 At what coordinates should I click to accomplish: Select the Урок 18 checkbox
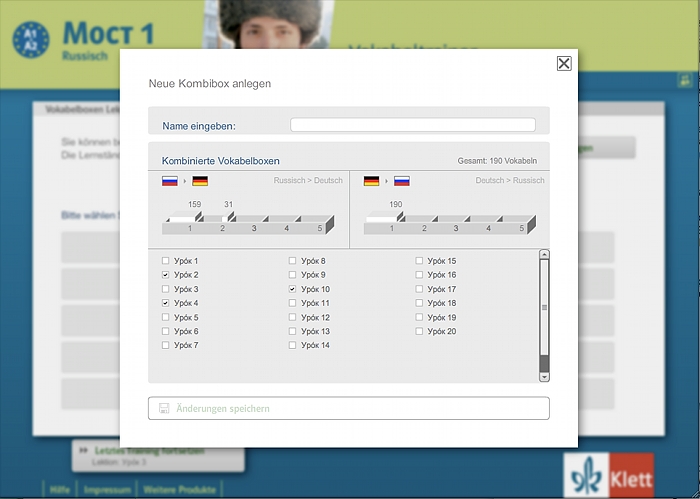coord(419,303)
